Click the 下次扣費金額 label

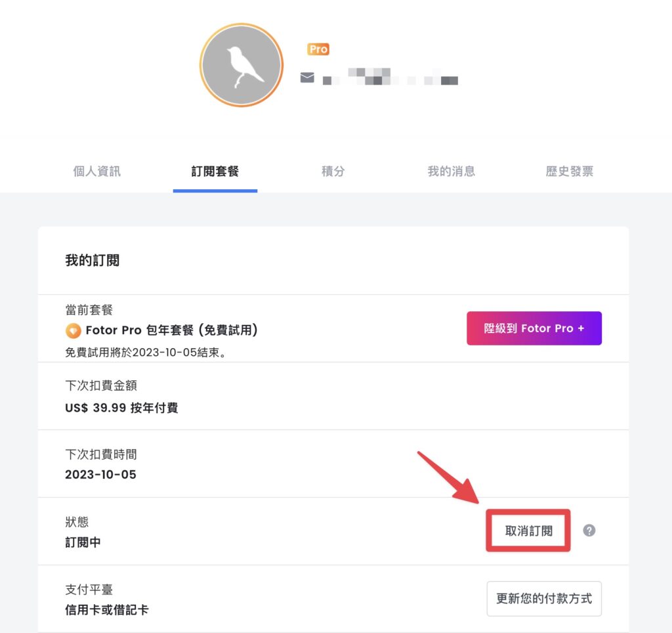coord(100,385)
